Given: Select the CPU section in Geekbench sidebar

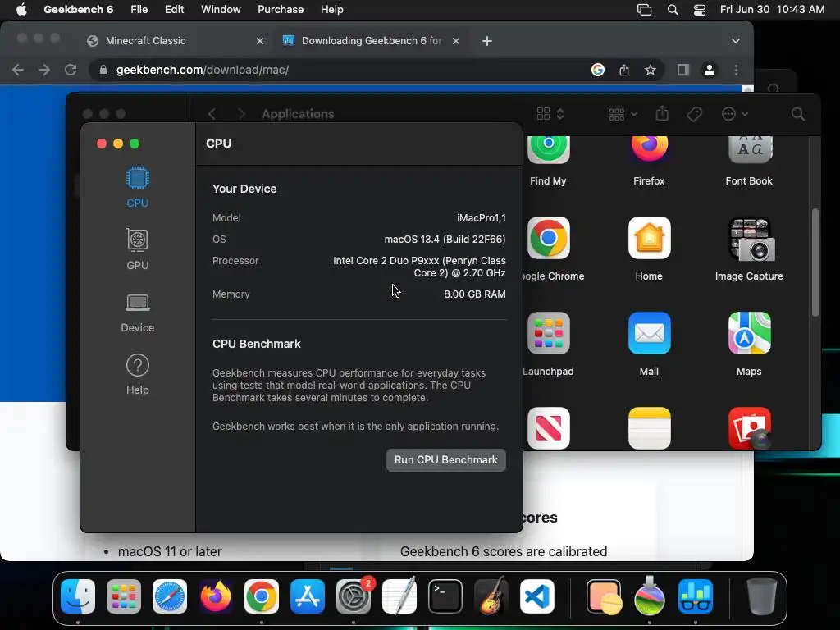Looking at the screenshot, I should 138,187.
